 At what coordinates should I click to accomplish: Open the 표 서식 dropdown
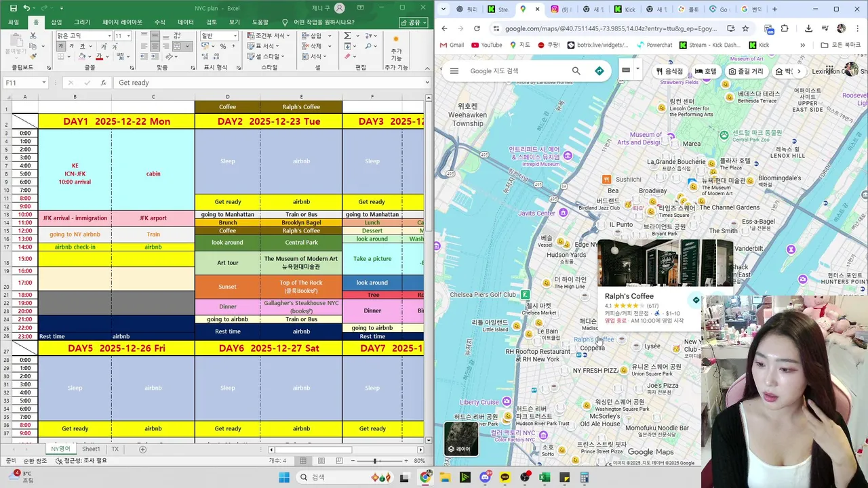pyautogui.click(x=264, y=46)
